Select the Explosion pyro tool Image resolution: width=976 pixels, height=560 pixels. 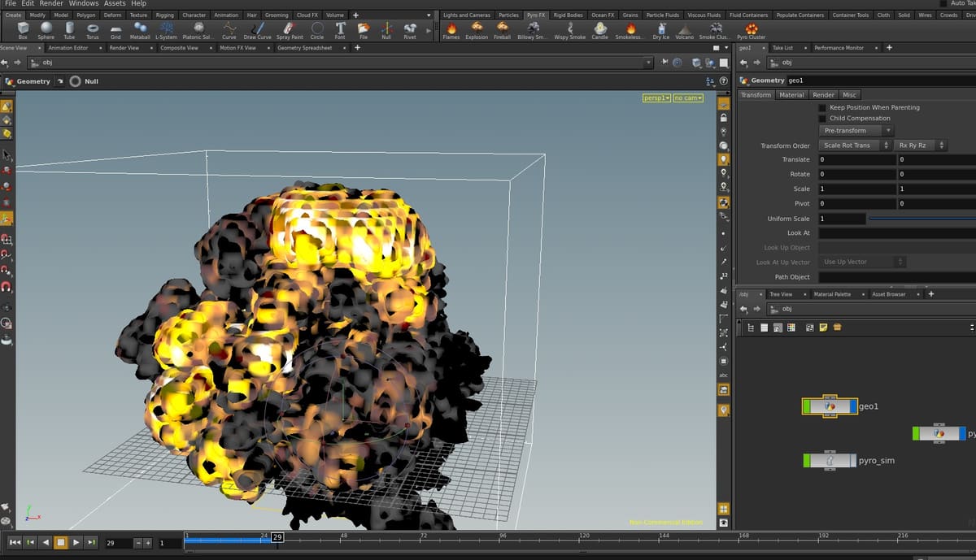[477, 31]
